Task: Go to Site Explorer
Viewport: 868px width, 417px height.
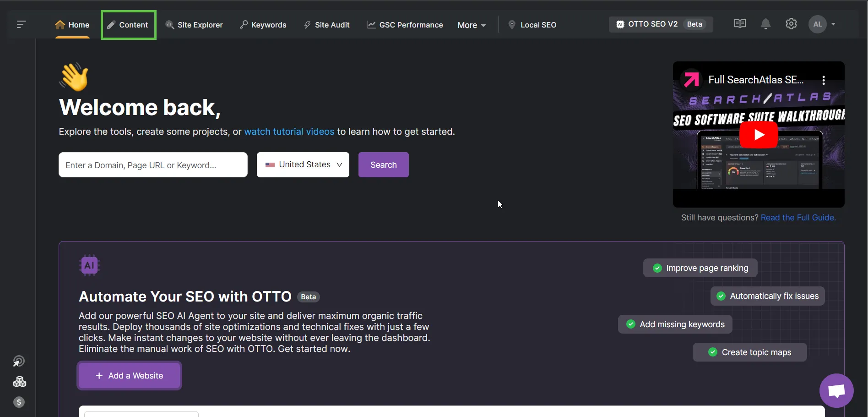Action: click(x=194, y=25)
